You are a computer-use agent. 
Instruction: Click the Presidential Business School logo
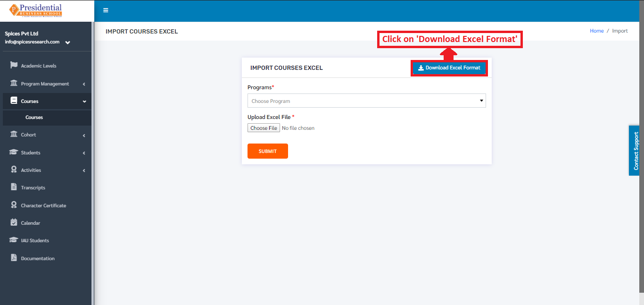pyautogui.click(x=35, y=10)
